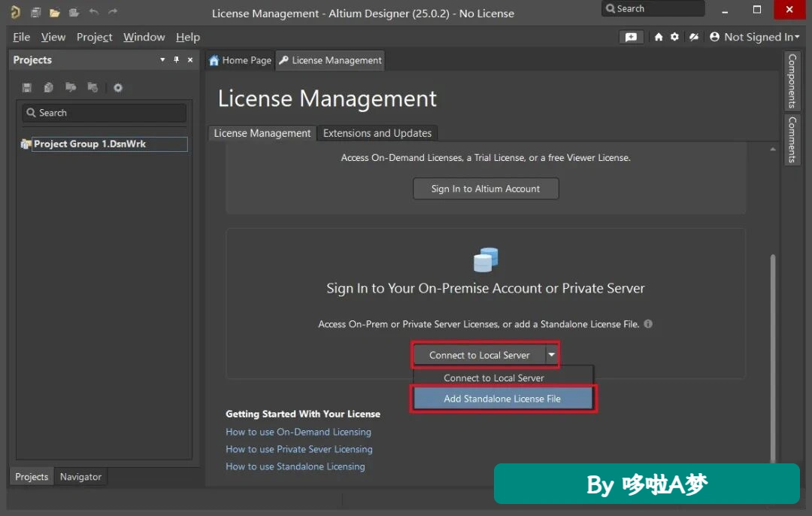Image resolution: width=812 pixels, height=516 pixels.
Task: Undo the last action with the arrow icon
Action: click(x=94, y=12)
